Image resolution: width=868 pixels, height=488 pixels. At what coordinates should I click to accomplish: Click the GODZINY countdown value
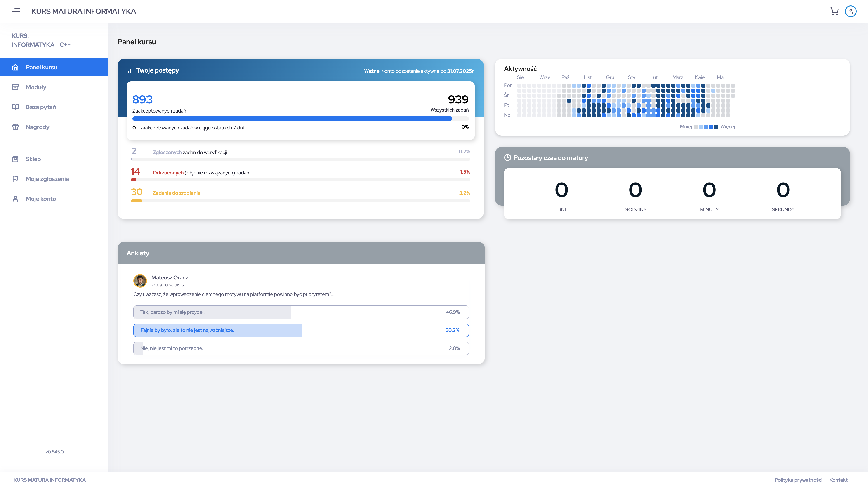point(635,190)
